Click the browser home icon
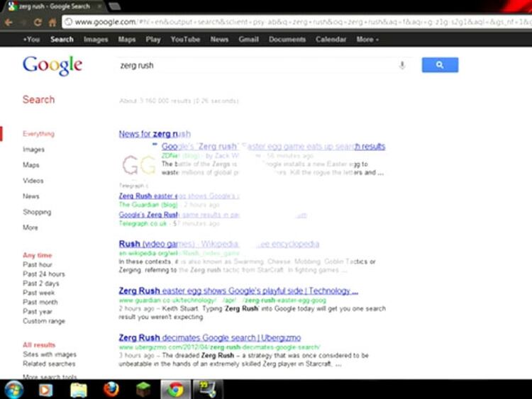This screenshot has height=399, width=532. click(x=52, y=22)
